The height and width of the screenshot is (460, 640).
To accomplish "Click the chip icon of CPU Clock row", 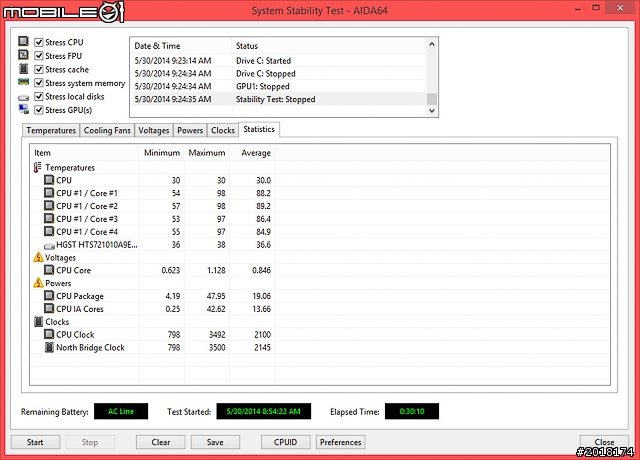I will click(49, 334).
